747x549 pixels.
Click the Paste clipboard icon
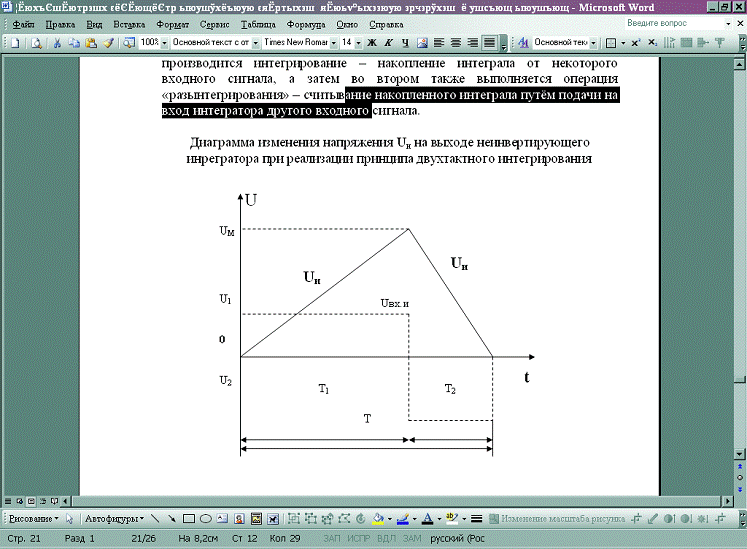pos(89,43)
